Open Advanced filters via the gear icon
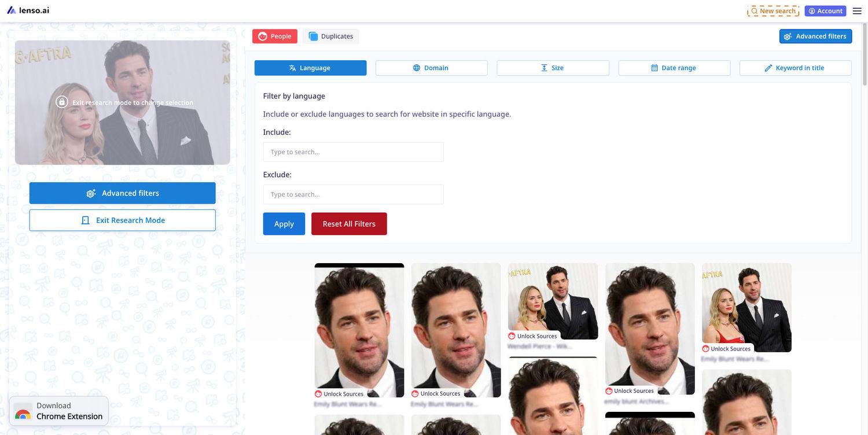Viewport: 868px width, 435px height. pos(787,36)
